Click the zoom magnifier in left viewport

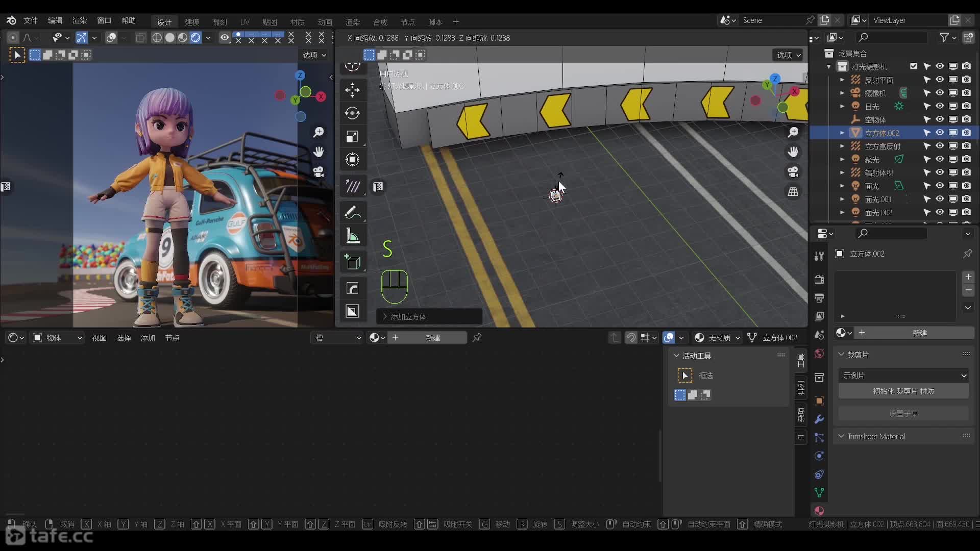318,133
